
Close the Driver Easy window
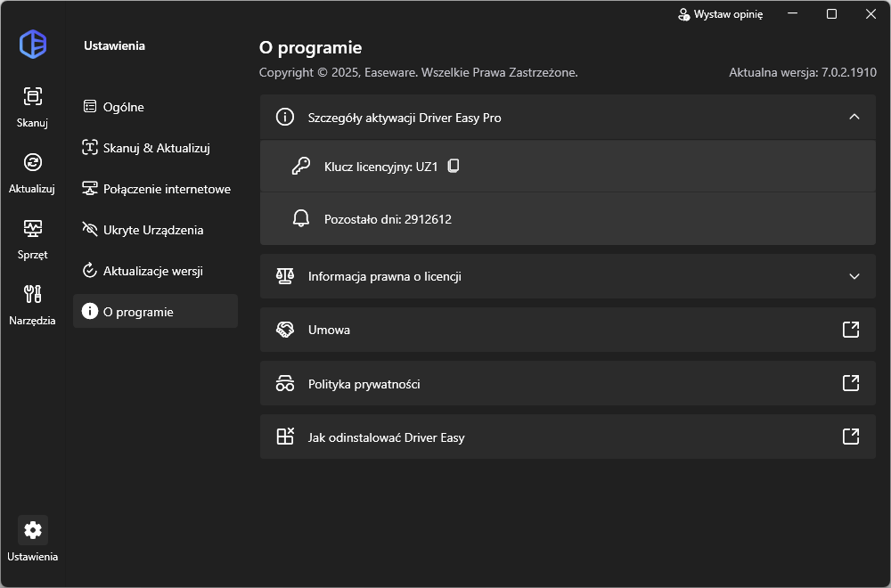[871, 13]
